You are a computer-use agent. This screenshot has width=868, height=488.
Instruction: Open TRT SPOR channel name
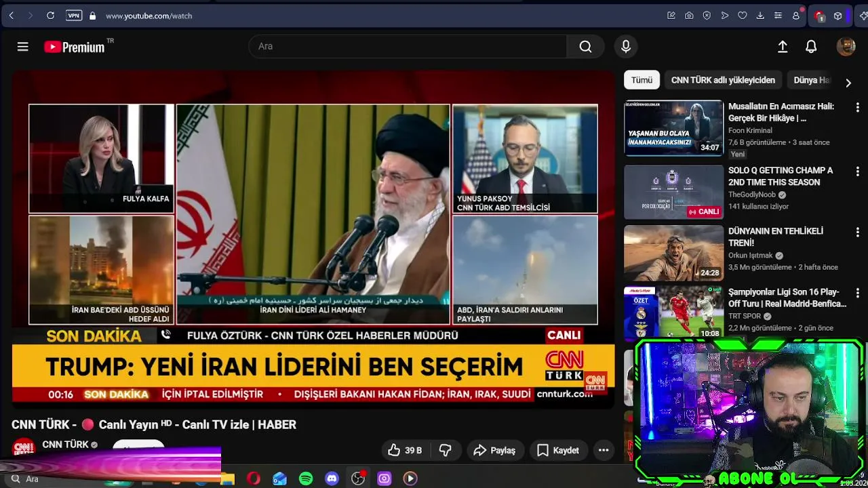coord(745,316)
